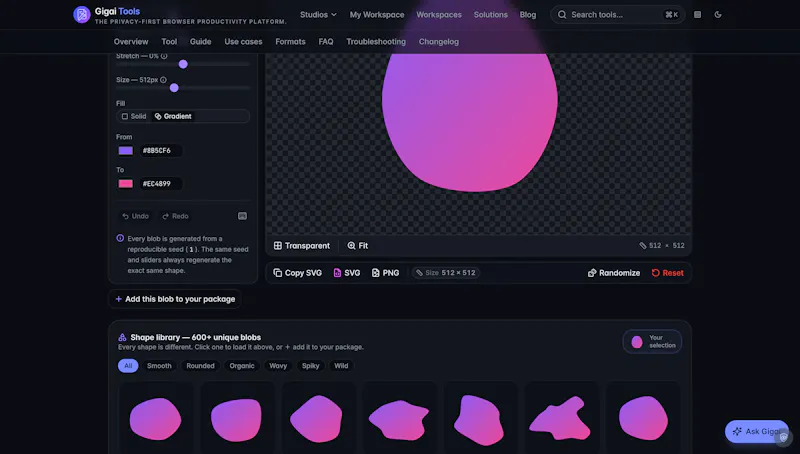Show info for Stretch setting
The image size is (800, 454).
click(164, 56)
